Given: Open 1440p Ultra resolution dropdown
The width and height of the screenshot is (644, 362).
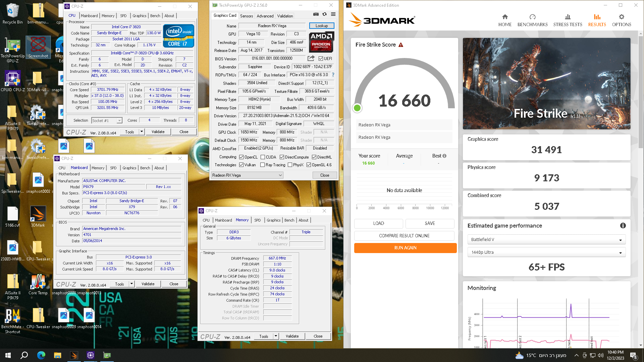Looking at the screenshot, I should (x=546, y=252).
